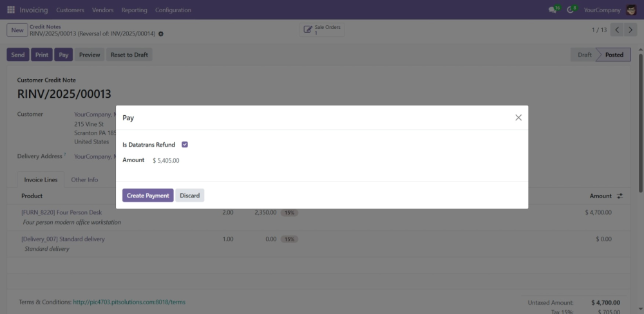Screen dimensions: 644x314
Task: Click the Create Payment button
Action: click(147, 196)
